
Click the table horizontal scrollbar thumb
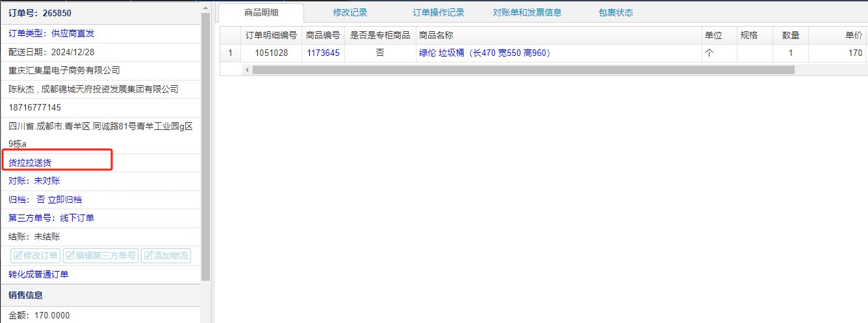[x=523, y=69]
